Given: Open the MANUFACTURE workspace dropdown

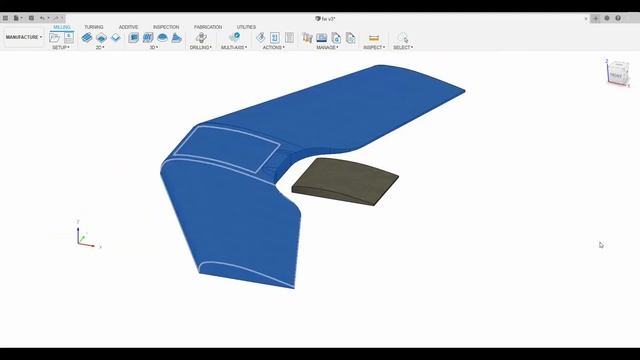Looking at the screenshot, I should (24, 37).
